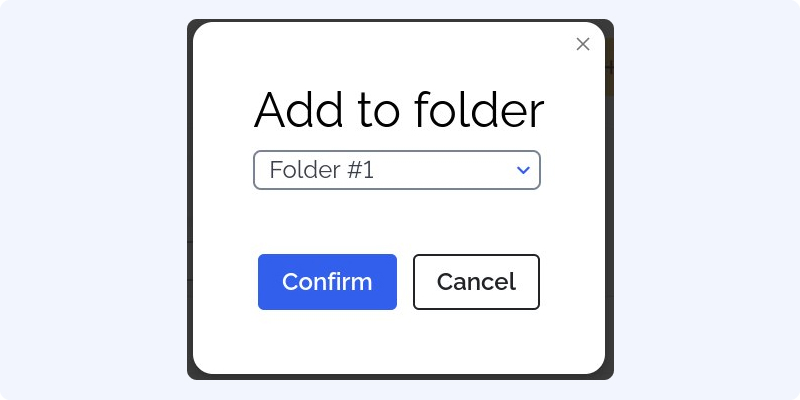Click the blue chevron arrow icon

(x=523, y=170)
